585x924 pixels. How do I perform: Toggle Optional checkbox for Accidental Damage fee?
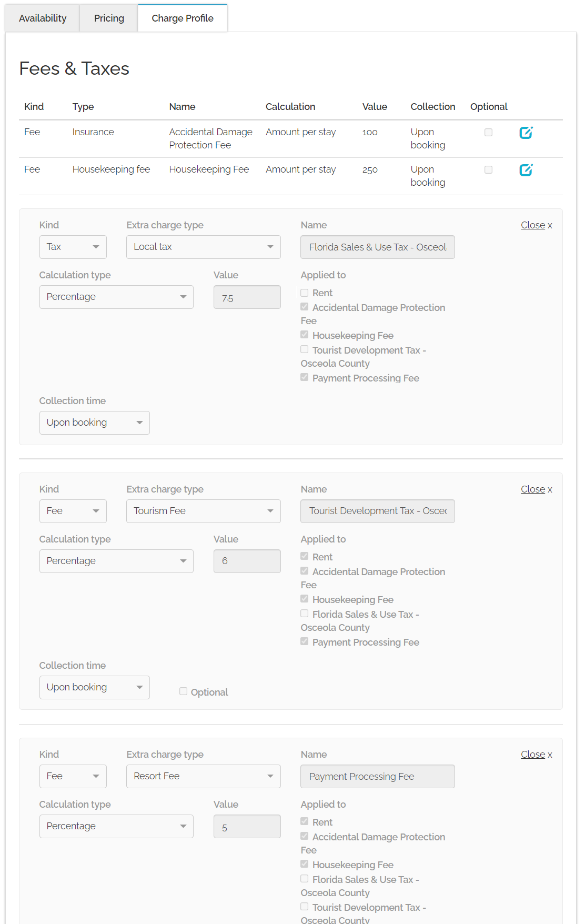pos(488,133)
